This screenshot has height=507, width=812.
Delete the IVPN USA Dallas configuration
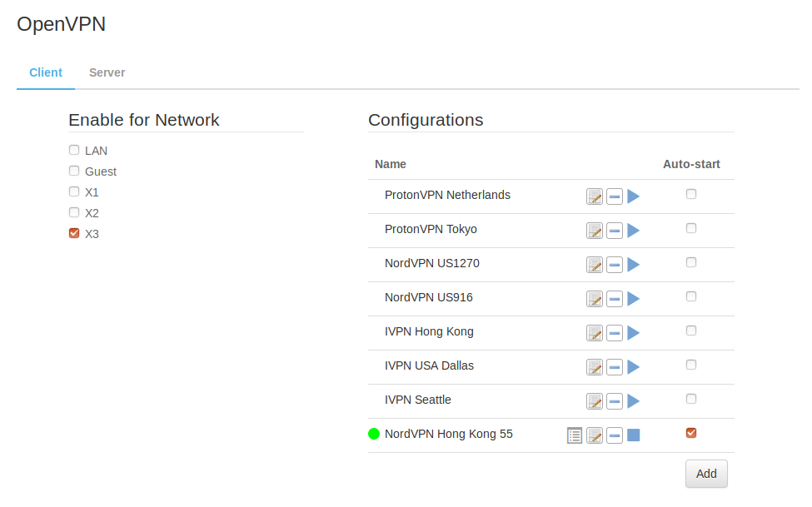[615, 367]
